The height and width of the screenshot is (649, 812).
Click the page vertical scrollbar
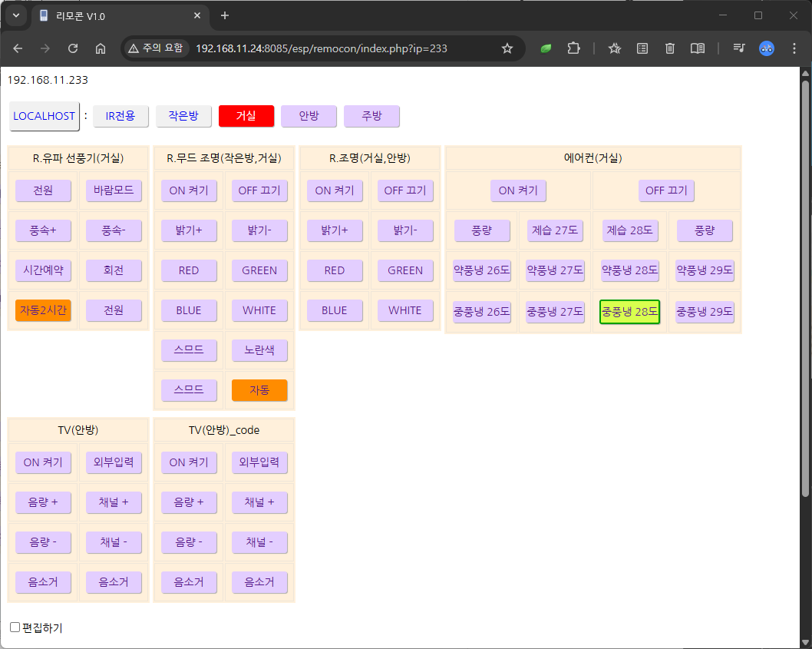pyautogui.click(x=804, y=284)
